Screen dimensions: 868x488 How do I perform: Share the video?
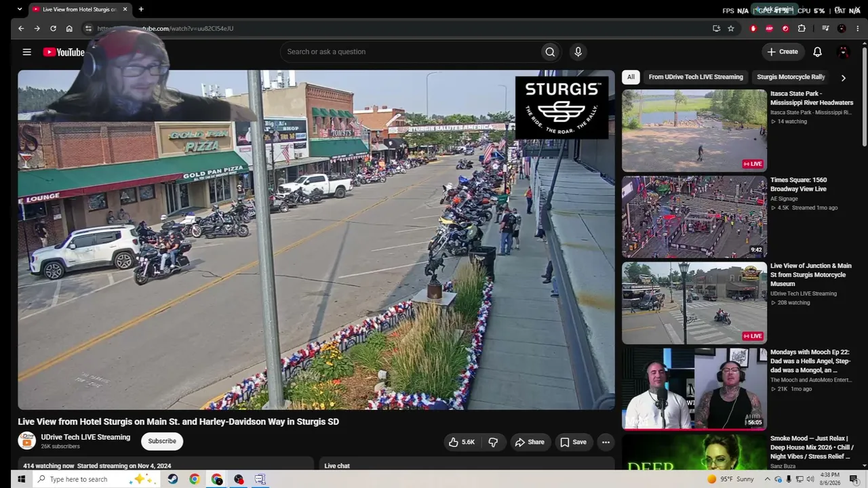[x=529, y=442]
